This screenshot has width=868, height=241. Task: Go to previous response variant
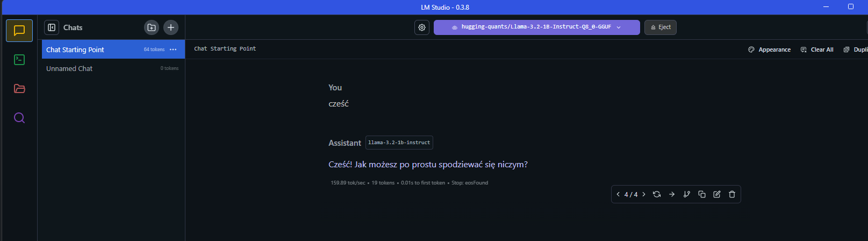click(618, 194)
